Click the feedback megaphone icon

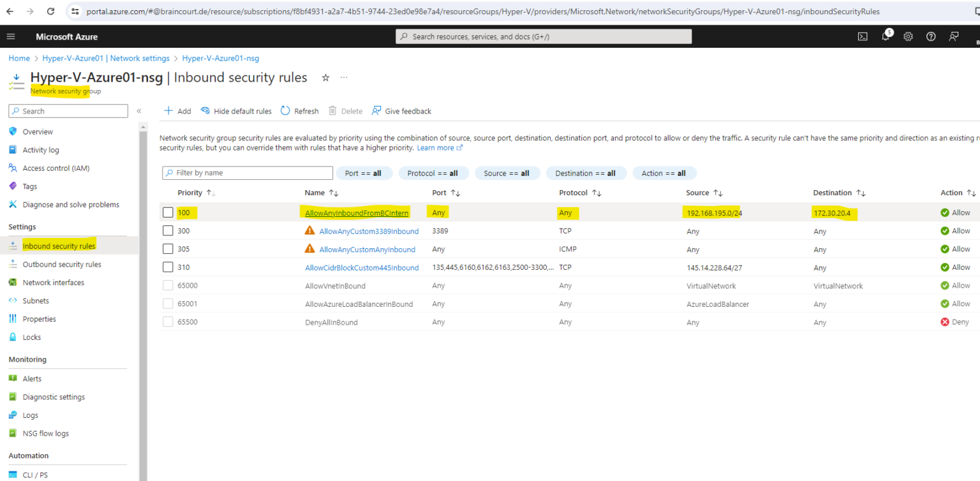coord(953,36)
